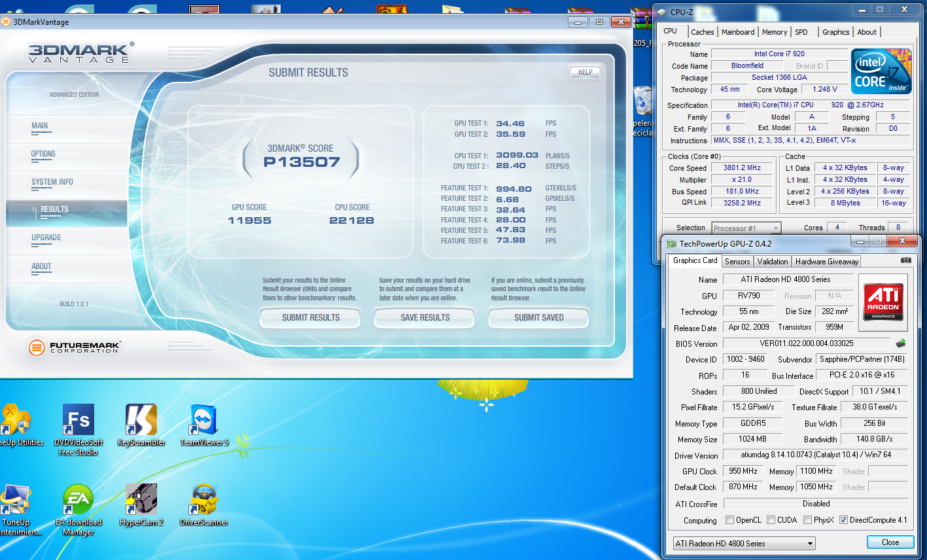Uncheck DirectCompute 4.1 checkbox
927x560 pixels.
pos(843,520)
